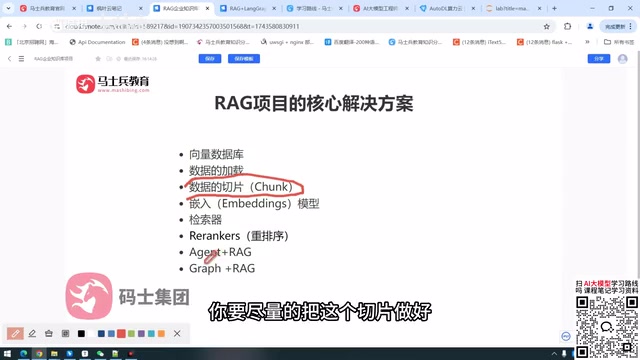Open the iText5 bookmark
Screen dimensions: 640x360
[480, 42]
